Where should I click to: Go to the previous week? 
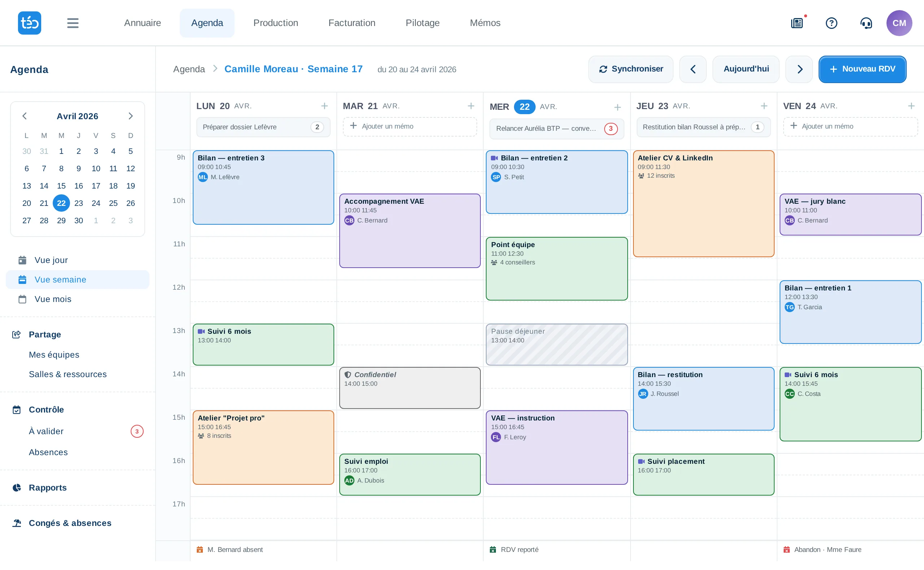[693, 69]
